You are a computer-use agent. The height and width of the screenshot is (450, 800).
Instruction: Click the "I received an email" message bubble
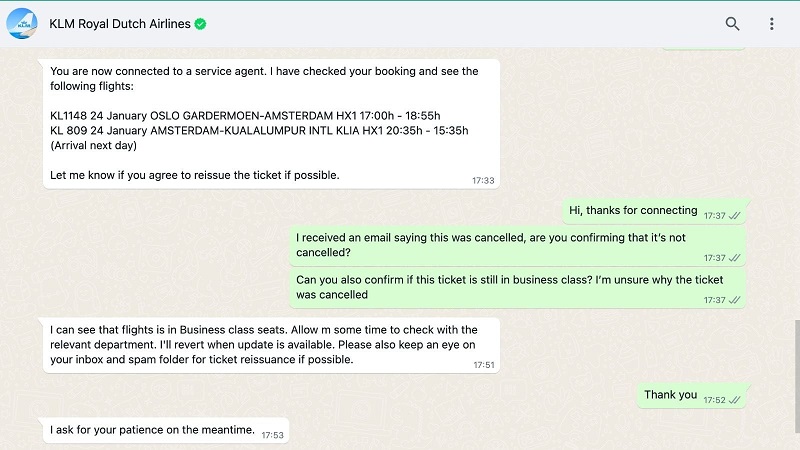click(500, 244)
